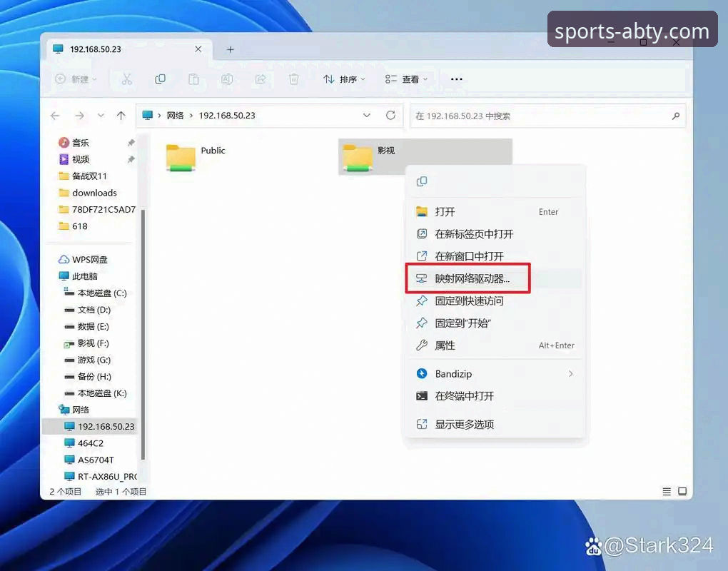Unpin 音乐 using its pin icon
This screenshot has height=571, width=728.
131,143
